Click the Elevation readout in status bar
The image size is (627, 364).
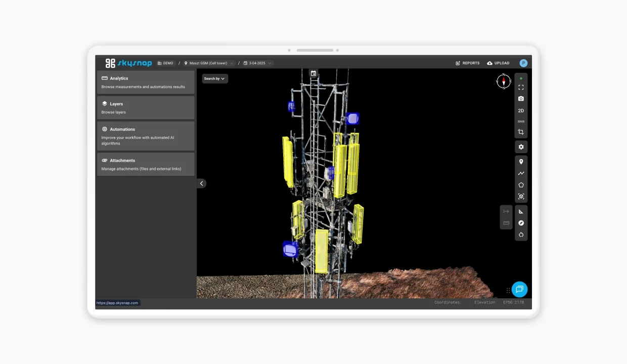486,302
